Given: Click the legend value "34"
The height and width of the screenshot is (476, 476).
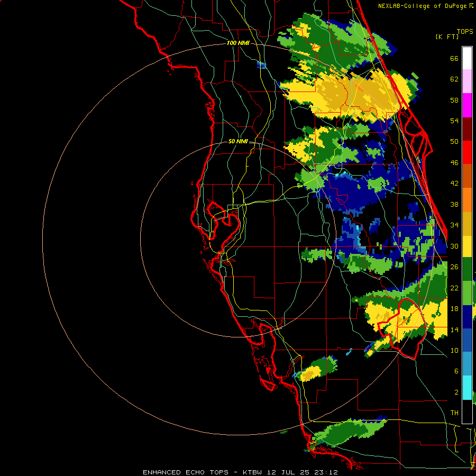Looking at the screenshot, I should pos(454,225).
